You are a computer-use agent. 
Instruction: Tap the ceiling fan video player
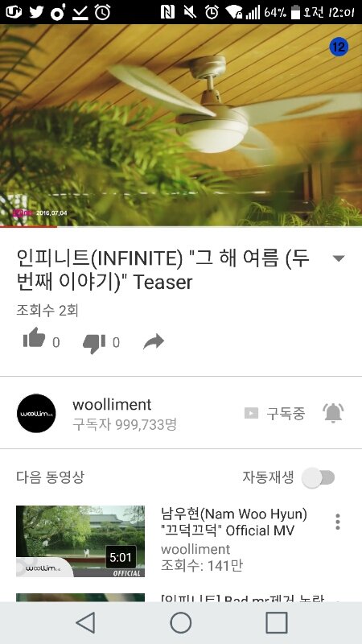coord(181,125)
